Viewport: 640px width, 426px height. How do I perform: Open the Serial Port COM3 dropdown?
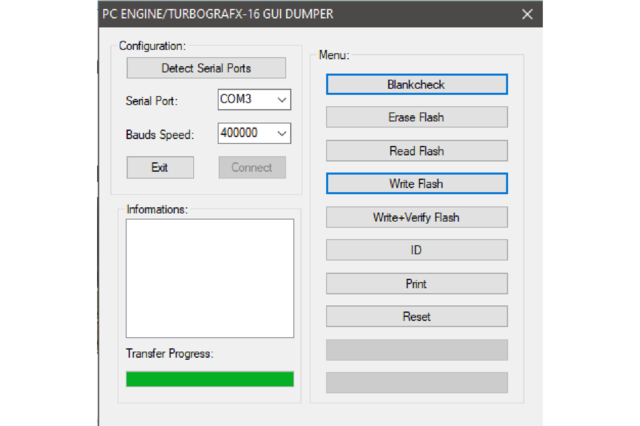(x=254, y=100)
